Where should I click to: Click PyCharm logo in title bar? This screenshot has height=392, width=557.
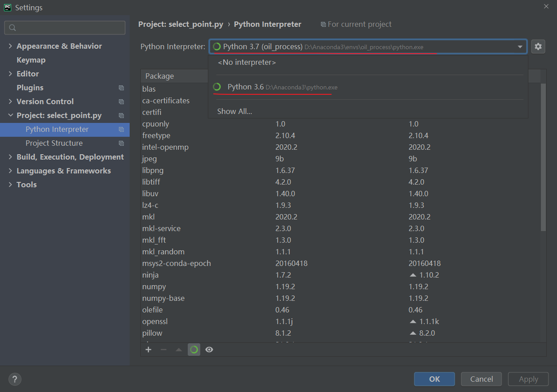click(x=8, y=7)
